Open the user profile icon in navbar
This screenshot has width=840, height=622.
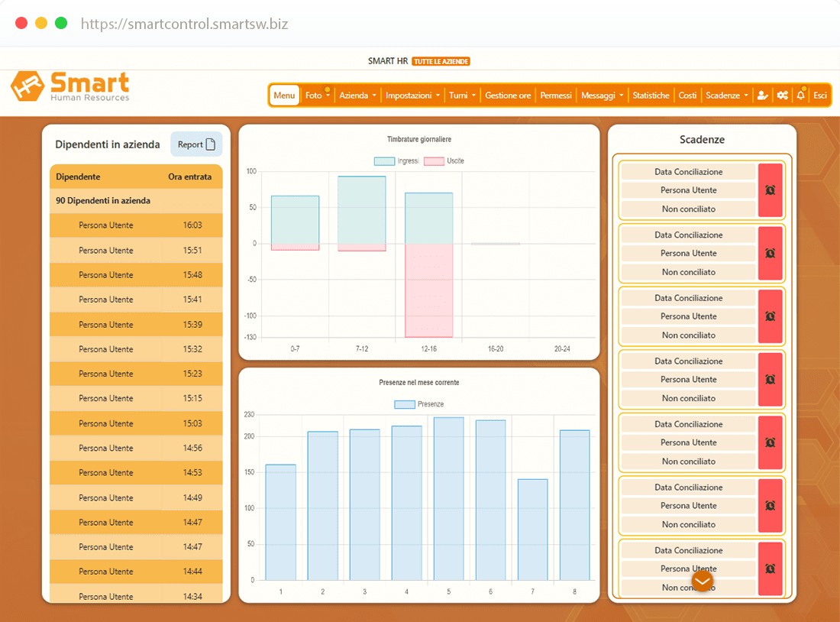761,96
